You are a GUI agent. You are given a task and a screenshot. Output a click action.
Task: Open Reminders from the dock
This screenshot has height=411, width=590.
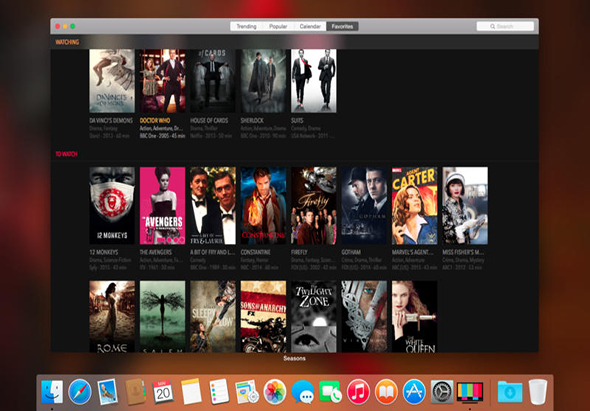tap(219, 392)
